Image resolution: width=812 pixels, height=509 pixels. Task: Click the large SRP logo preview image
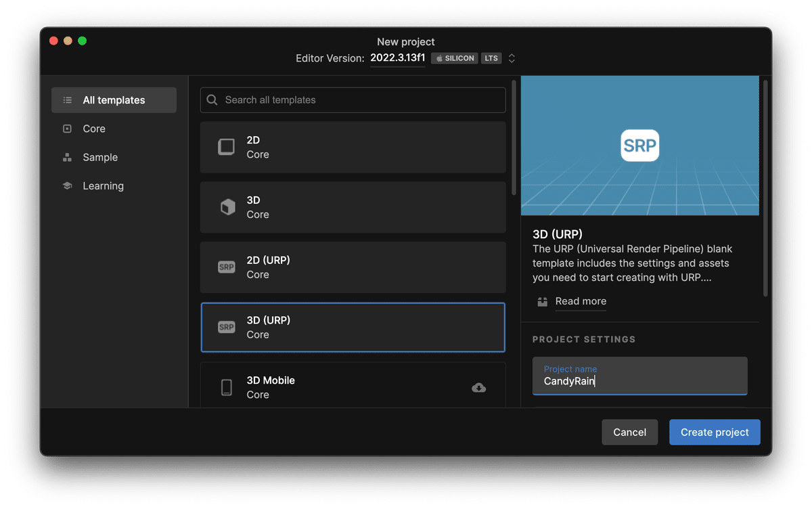click(639, 146)
